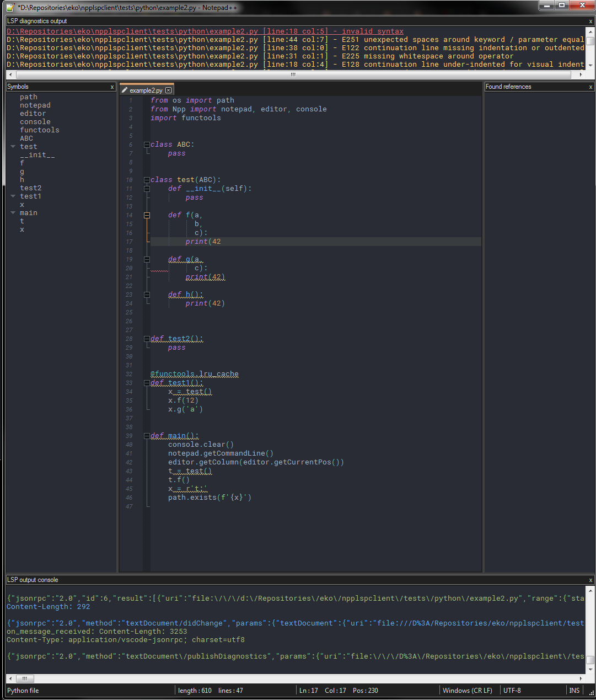
Task: Fold the def h block at line 23
Action: 147,295
